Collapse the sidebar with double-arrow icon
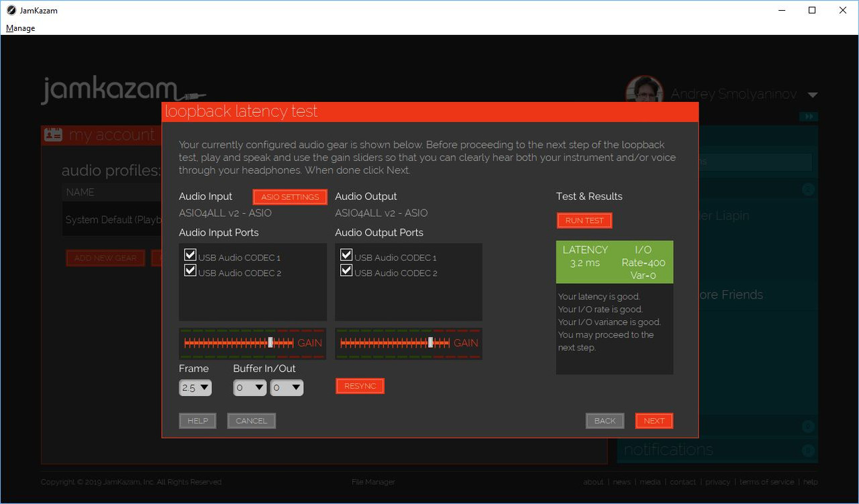 point(809,117)
